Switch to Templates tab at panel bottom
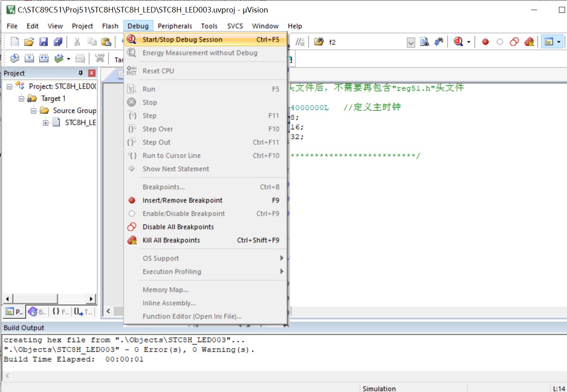The width and height of the screenshot is (567, 392). tap(83, 312)
